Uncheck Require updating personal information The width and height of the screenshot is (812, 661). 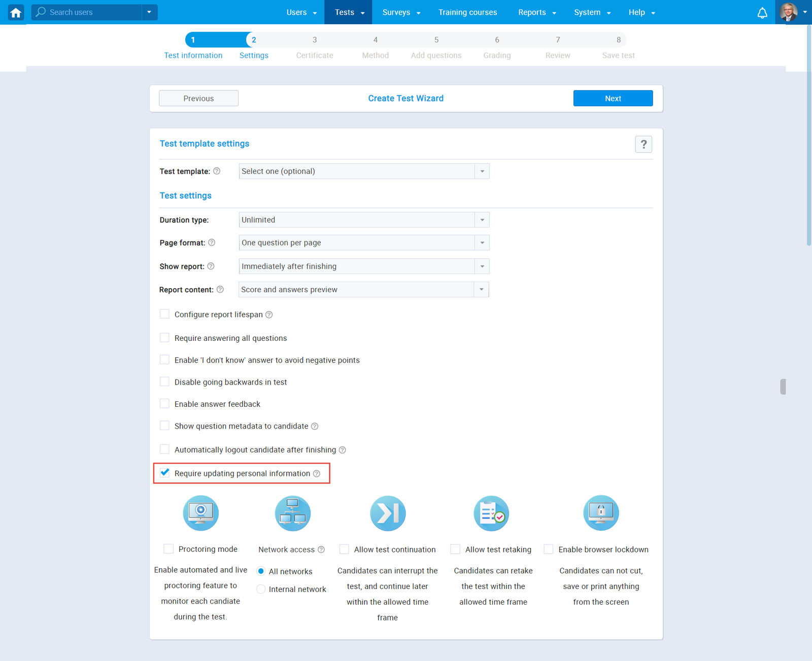pos(164,473)
